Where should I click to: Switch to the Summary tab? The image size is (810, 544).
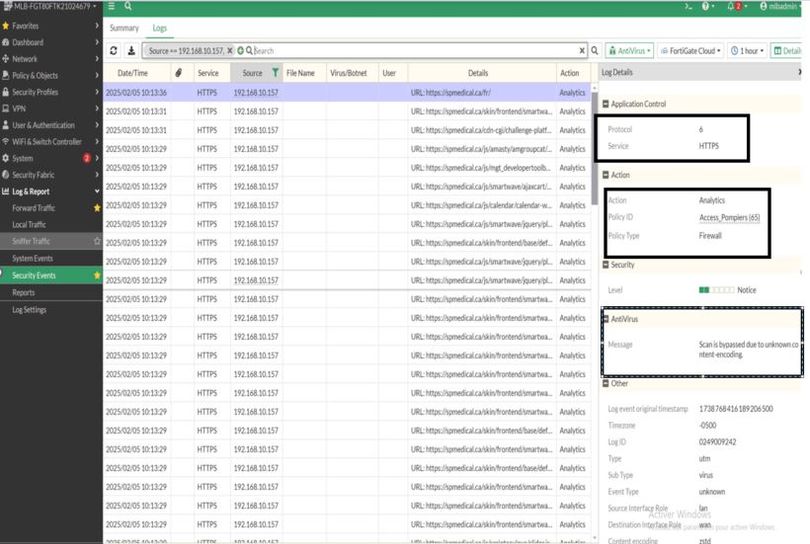coord(124,28)
